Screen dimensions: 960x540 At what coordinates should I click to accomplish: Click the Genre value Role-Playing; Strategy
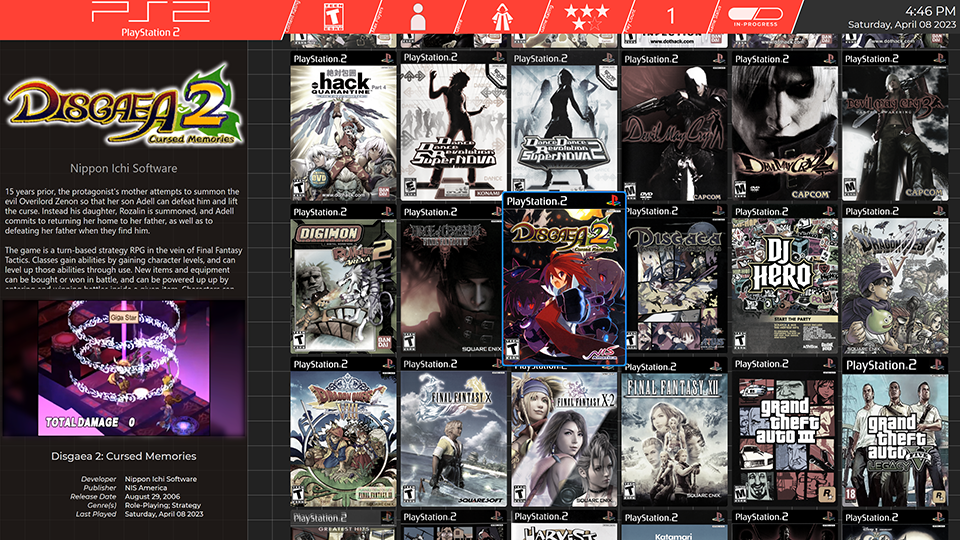click(x=163, y=505)
